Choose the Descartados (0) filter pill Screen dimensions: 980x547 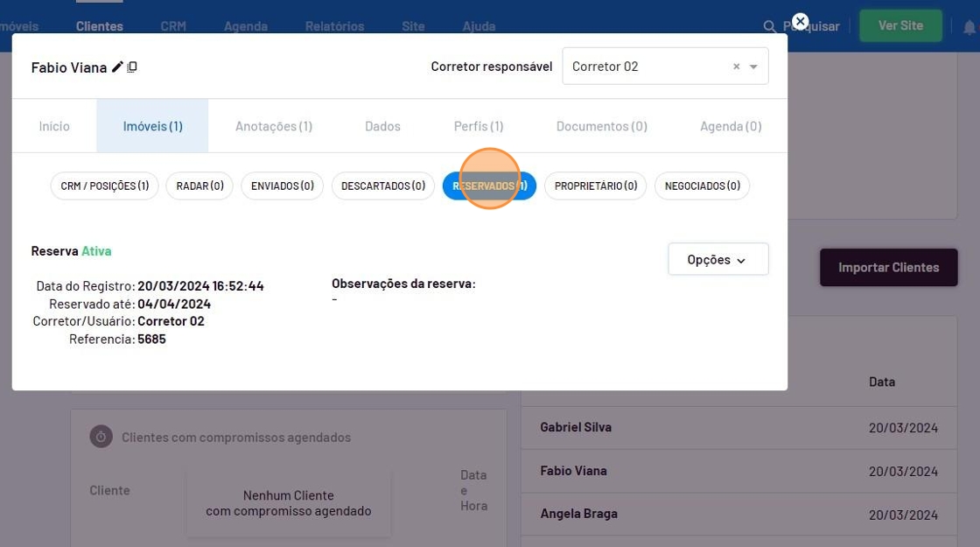(383, 186)
